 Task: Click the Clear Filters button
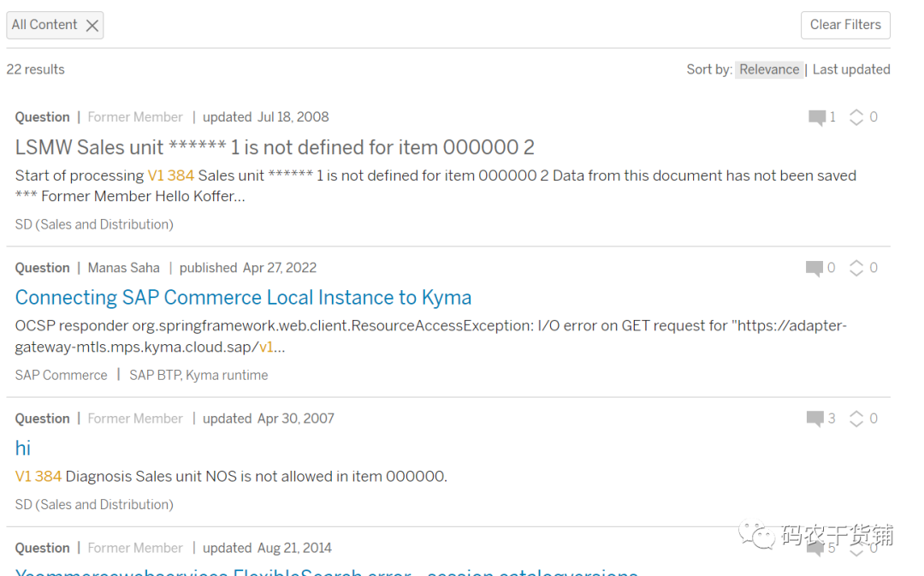click(x=845, y=25)
